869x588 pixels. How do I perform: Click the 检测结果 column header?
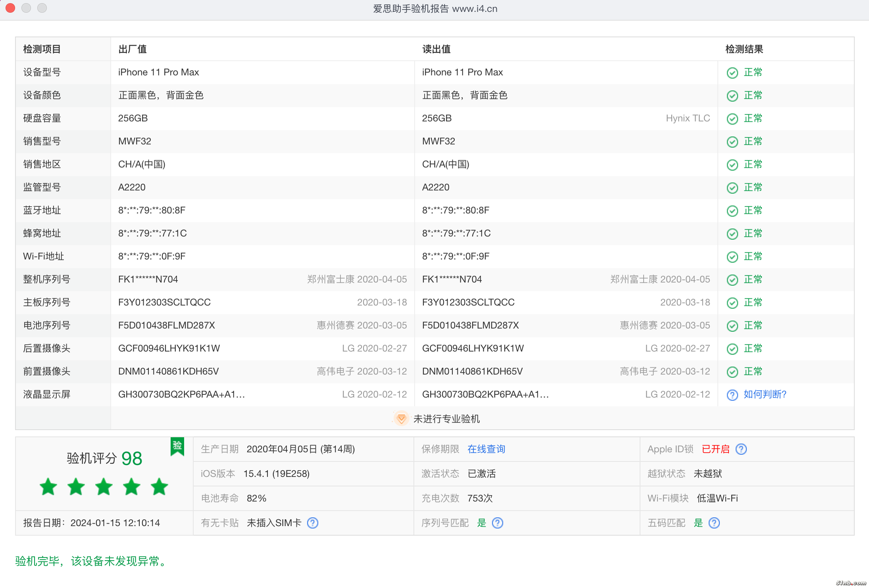pyautogui.click(x=744, y=49)
